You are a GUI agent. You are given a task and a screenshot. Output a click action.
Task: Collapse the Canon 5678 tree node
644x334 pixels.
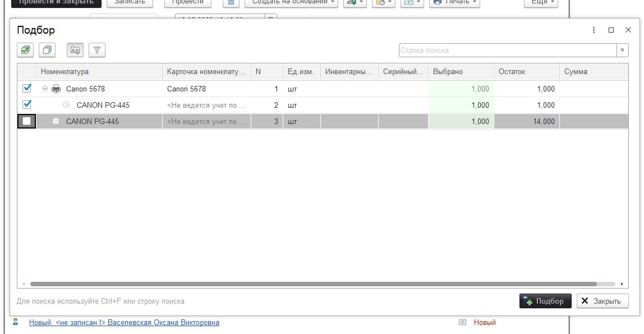pyautogui.click(x=45, y=89)
